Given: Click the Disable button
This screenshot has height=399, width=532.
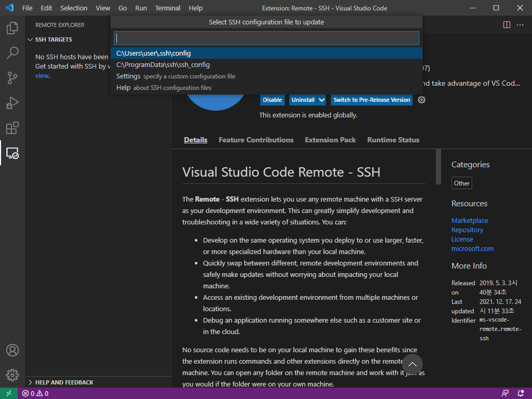Looking at the screenshot, I should (272, 100).
